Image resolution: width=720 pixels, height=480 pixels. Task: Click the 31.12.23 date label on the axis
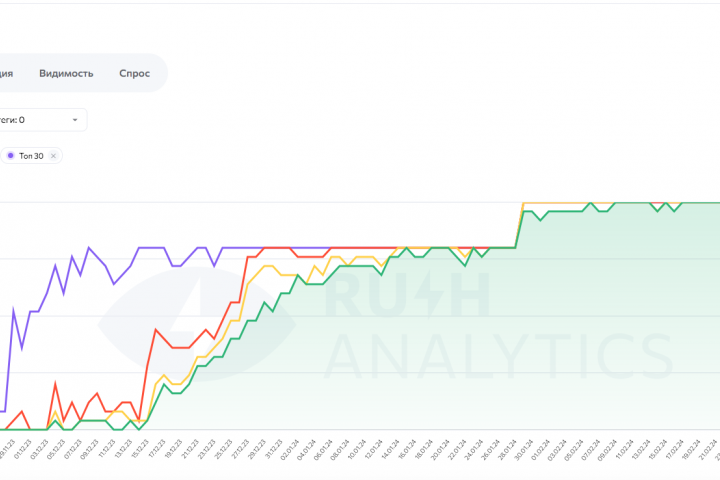(x=274, y=446)
